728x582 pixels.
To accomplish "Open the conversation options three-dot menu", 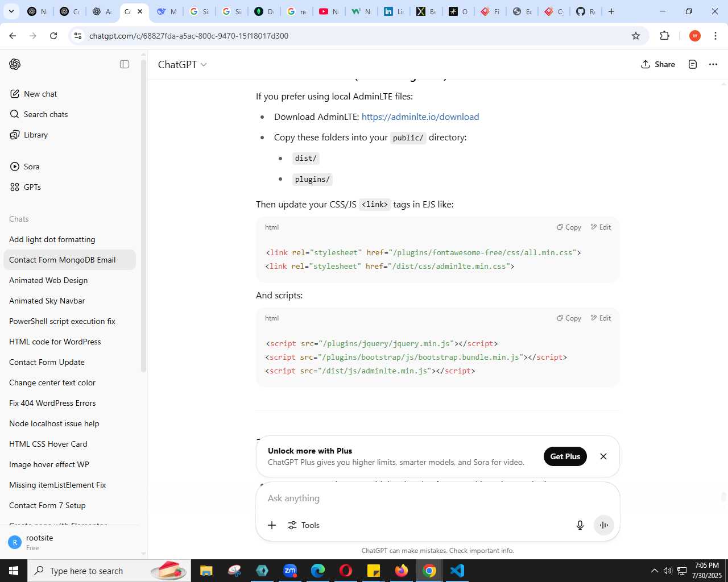I will point(713,64).
